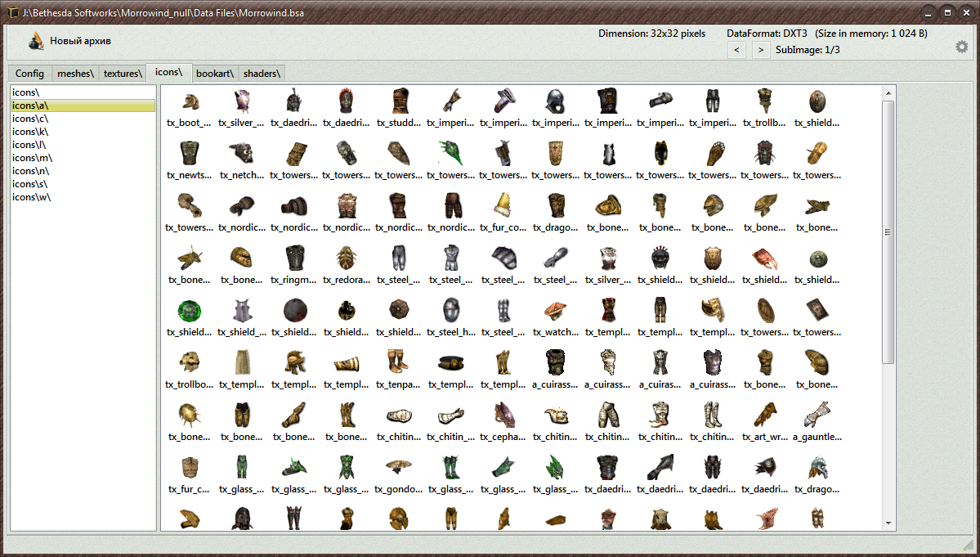980x557 pixels.
Task: Open the textures\ tab
Action: point(123,73)
